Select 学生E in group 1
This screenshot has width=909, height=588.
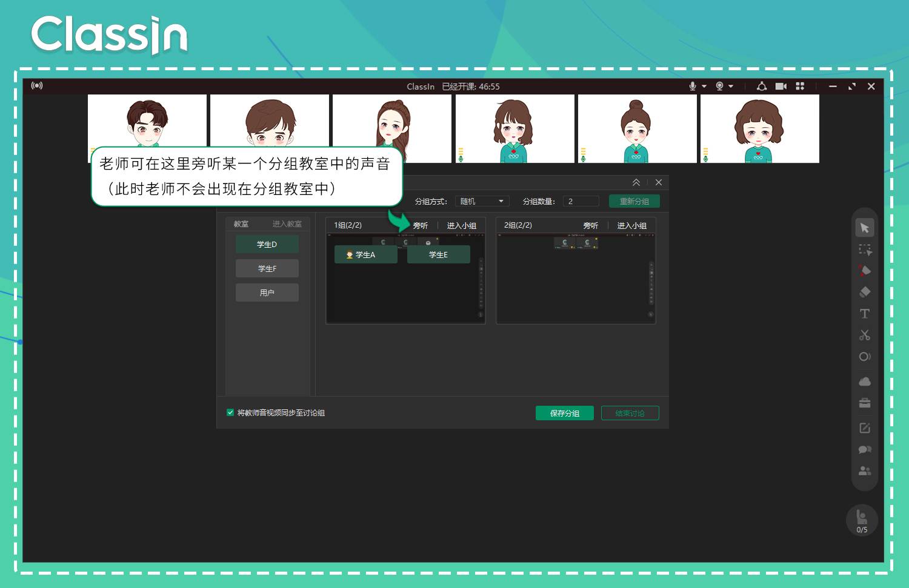439,254
